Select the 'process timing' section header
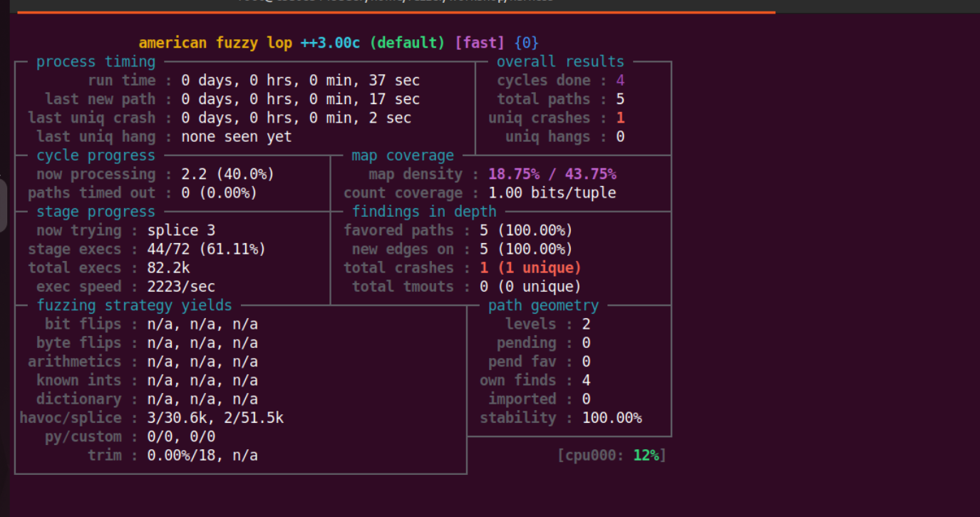 click(96, 62)
